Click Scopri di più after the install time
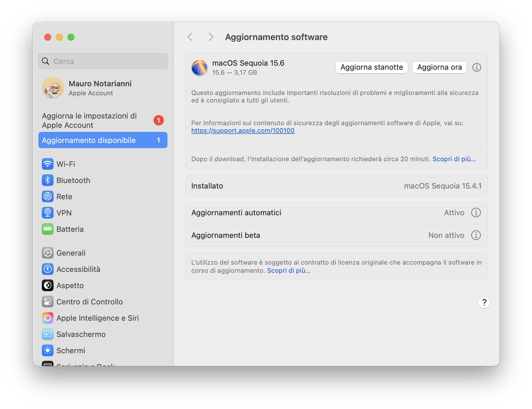532x409 pixels. click(x=454, y=159)
